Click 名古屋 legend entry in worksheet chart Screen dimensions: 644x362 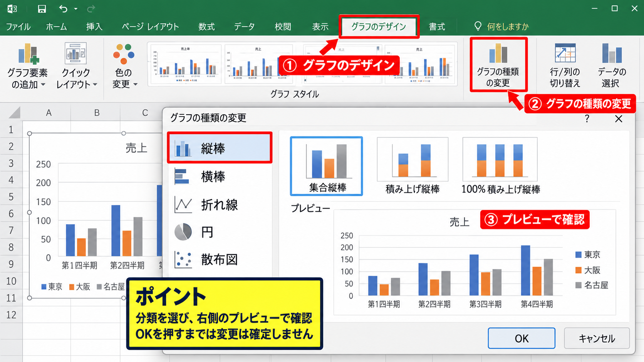coord(111,287)
